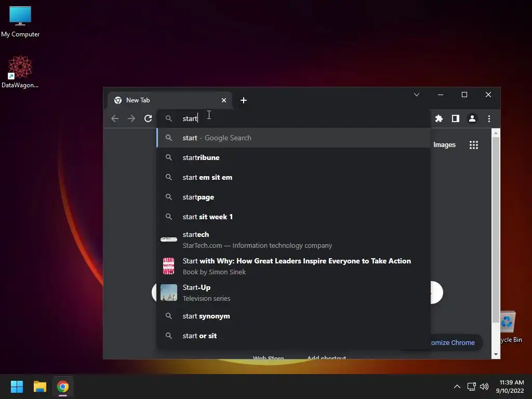Choose the 'start synonym' suggestion
Image resolution: width=532 pixels, height=399 pixels.
pyautogui.click(x=294, y=316)
